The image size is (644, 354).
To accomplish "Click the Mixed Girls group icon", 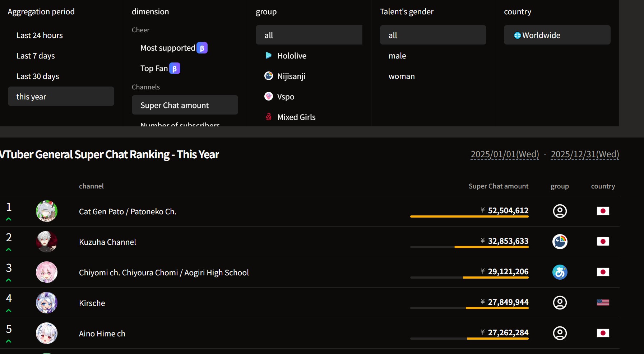I will 268,117.
